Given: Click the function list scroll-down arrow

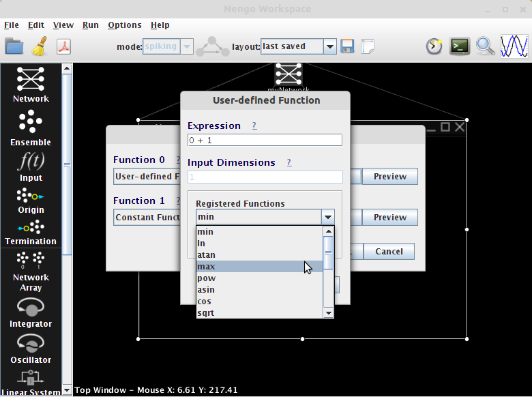Looking at the screenshot, I should click(x=328, y=313).
